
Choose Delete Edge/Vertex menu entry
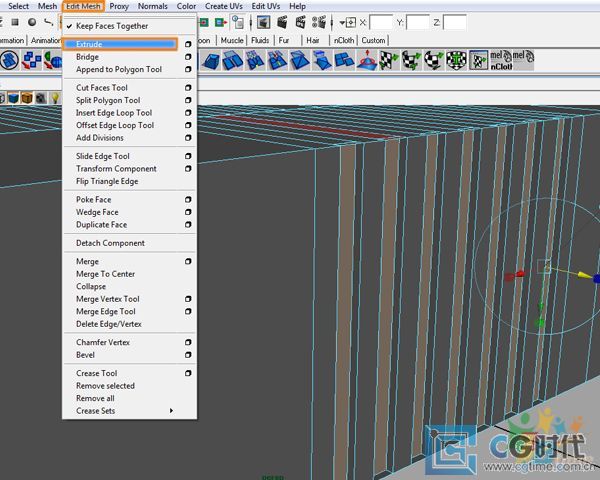(109, 324)
